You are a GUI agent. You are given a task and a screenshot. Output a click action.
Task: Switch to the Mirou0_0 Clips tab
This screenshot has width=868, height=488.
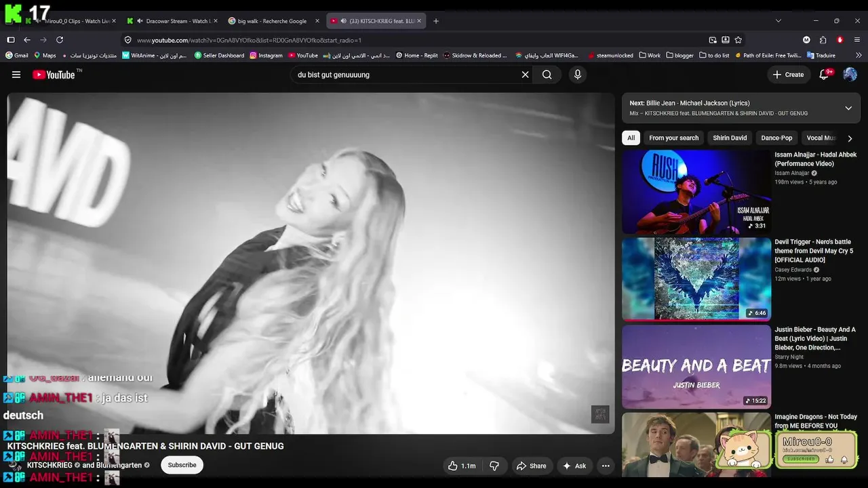tap(71, 21)
